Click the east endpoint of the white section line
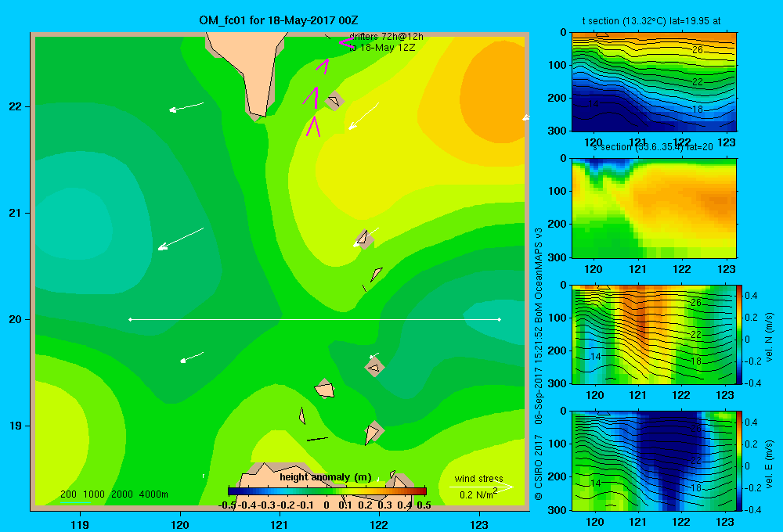Viewport: 783px width, 532px height. (x=499, y=319)
